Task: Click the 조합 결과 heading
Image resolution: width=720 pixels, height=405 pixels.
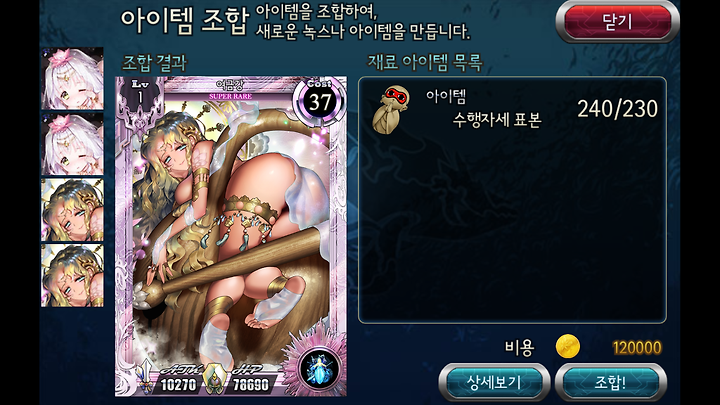Action: pos(154,63)
